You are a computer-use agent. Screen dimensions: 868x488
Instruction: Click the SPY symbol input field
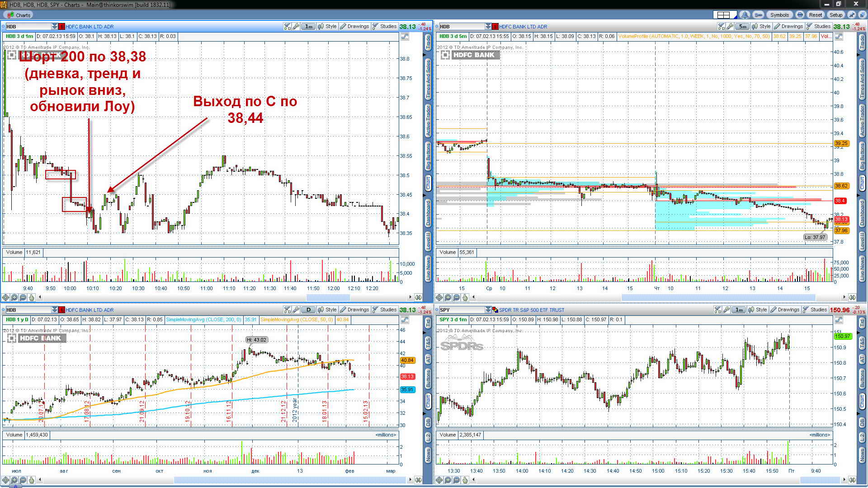click(x=462, y=310)
